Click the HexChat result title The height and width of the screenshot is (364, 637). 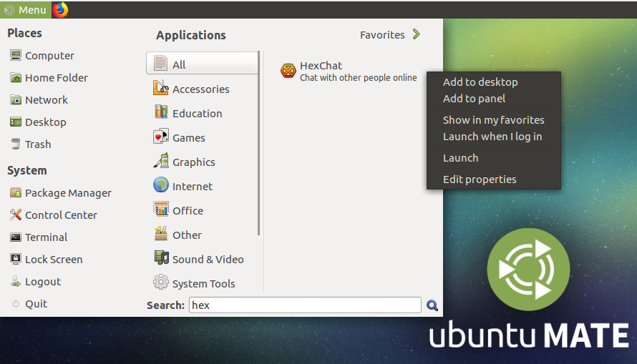(321, 66)
